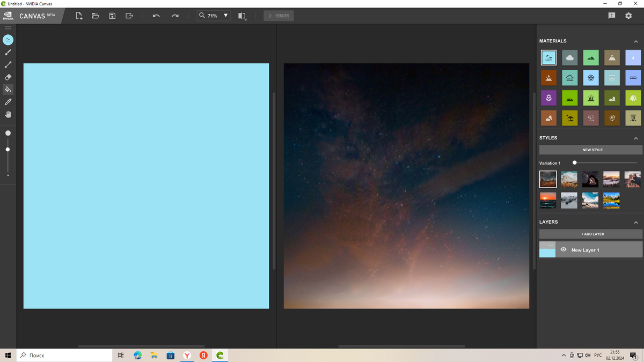Click the New Style button

[x=591, y=150]
